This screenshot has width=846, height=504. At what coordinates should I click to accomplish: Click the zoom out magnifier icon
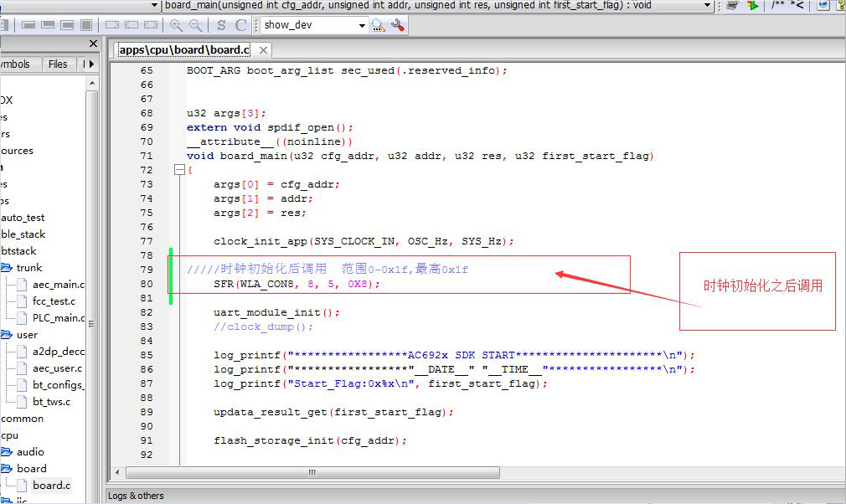pyautogui.click(x=196, y=25)
